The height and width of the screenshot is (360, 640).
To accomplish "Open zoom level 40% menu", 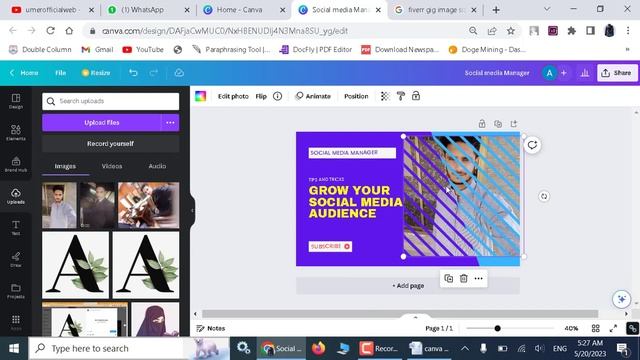I will coord(571,328).
